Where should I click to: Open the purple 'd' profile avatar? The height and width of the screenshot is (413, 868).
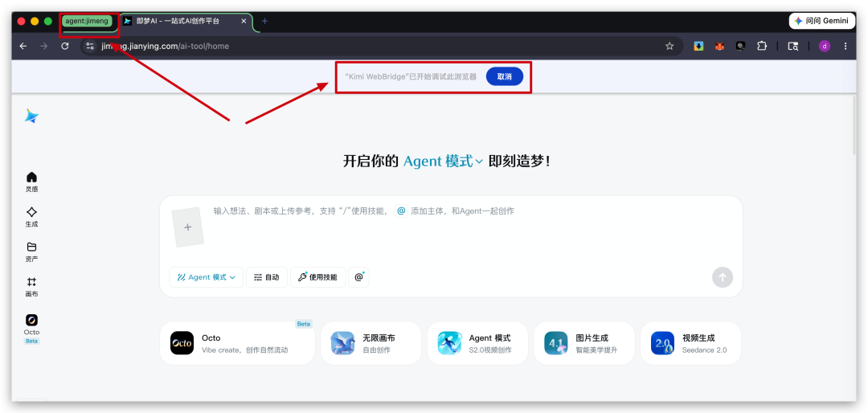[825, 46]
